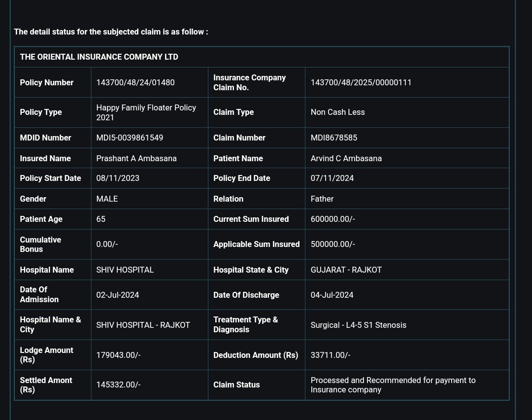Click the MDID value MDI5-0039861549
The image size is (532, 420).
pos(130,138)
